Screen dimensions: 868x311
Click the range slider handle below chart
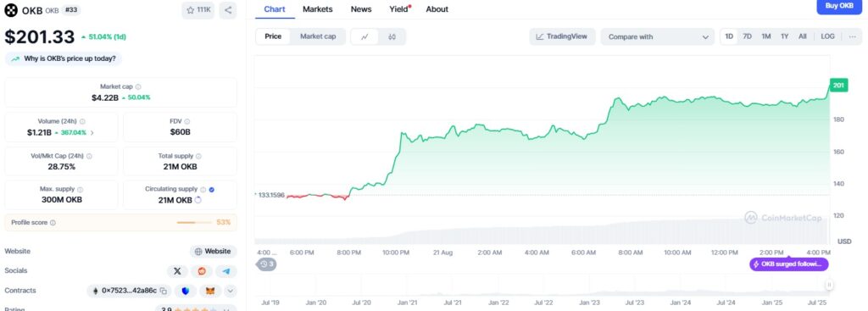[829, 285]
